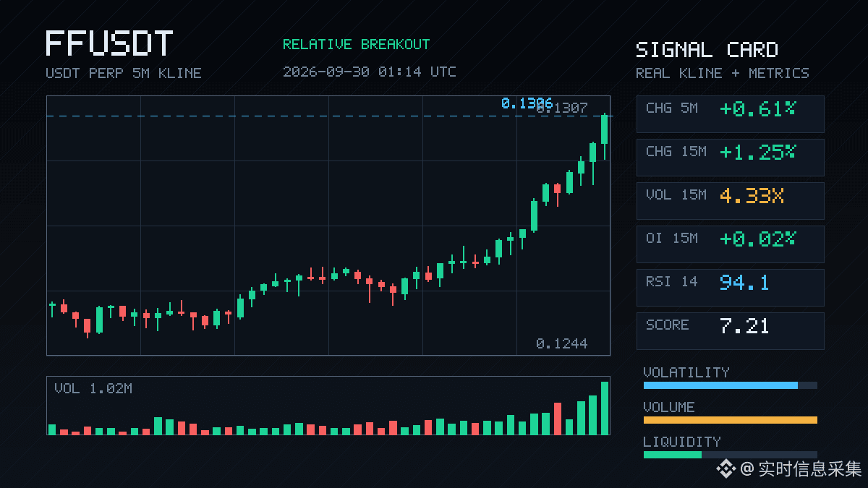Click the SCORE 7.21 card
Image resolution: width=868 pixels, height=488 pixels.
pos(730,330)
